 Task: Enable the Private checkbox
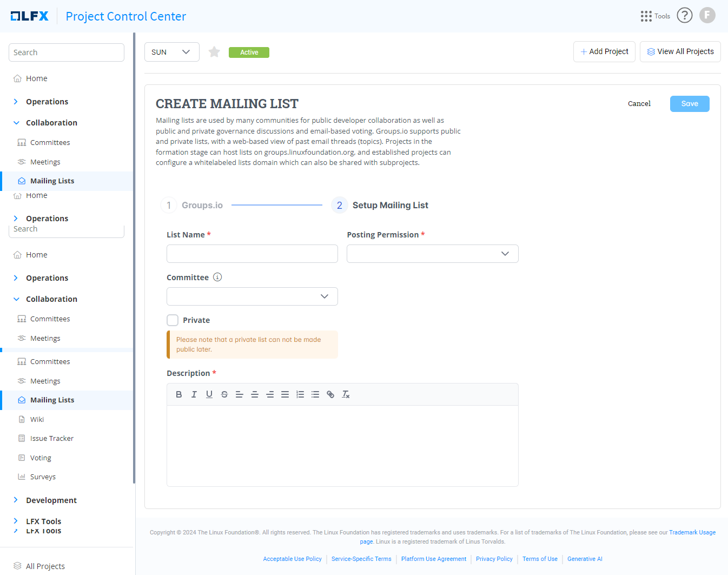tap(173, 320)
